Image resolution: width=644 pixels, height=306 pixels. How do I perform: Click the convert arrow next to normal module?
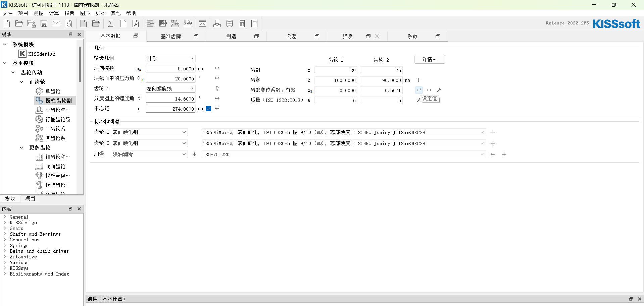pyautogui.click(x=217, y=68)
